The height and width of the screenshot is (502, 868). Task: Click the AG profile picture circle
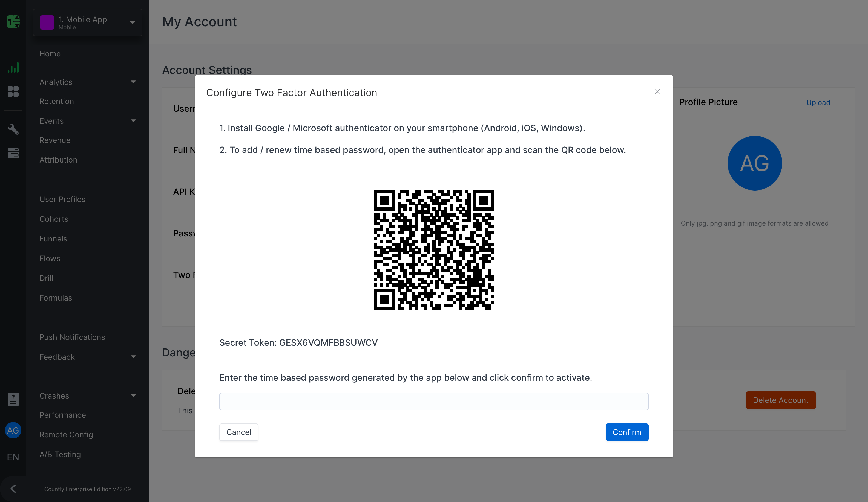(x=755, y=163)
